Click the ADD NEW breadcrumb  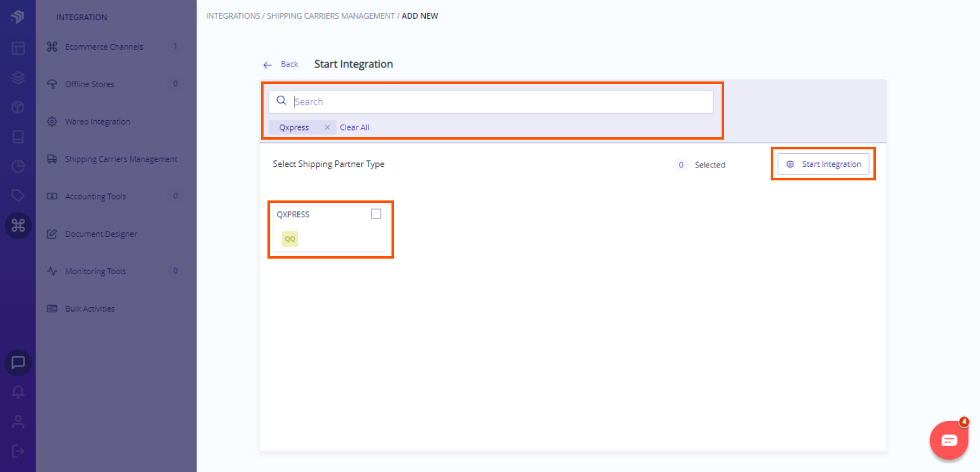420,16
